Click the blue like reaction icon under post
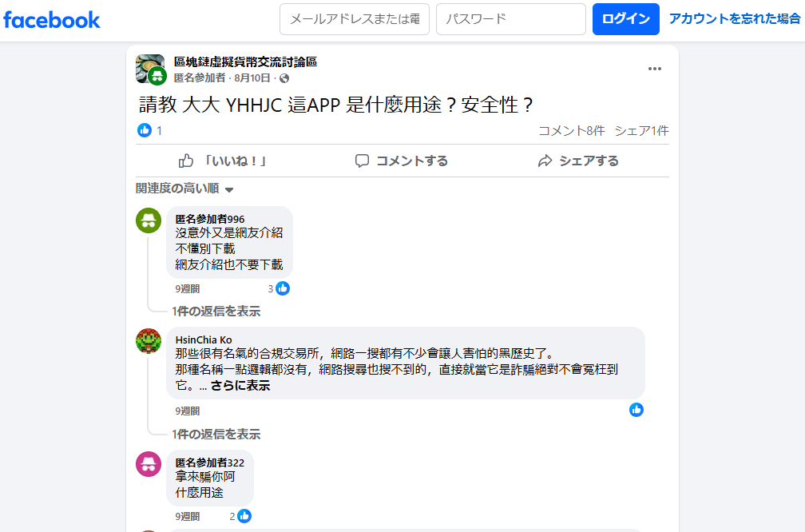Viewport: 805px width, 532px height. [x=145, y=130]
